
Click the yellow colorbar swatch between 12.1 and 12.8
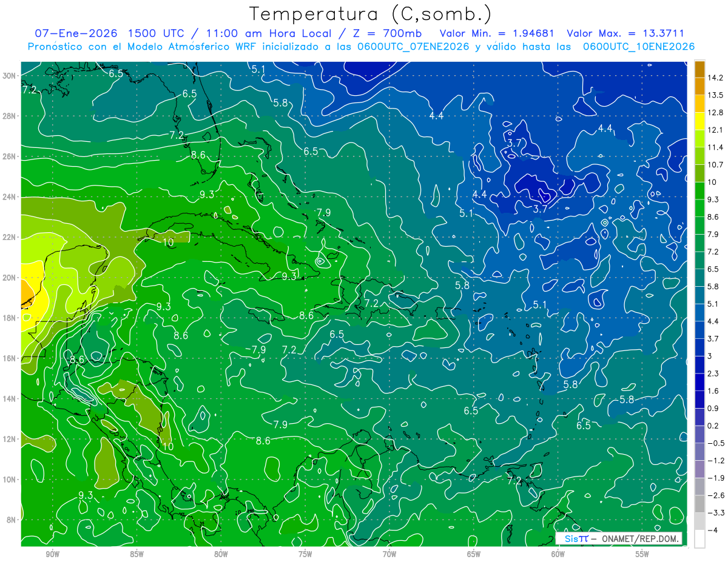699,121
